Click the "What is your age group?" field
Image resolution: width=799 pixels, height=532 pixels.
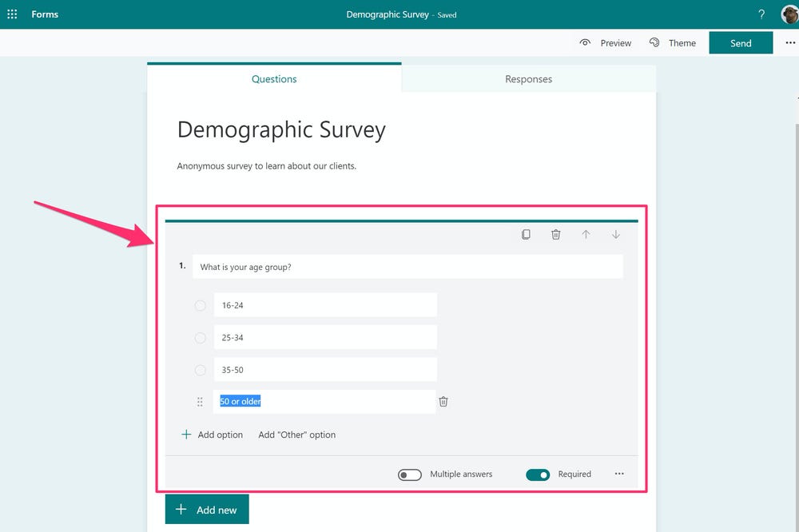[407, 266]
